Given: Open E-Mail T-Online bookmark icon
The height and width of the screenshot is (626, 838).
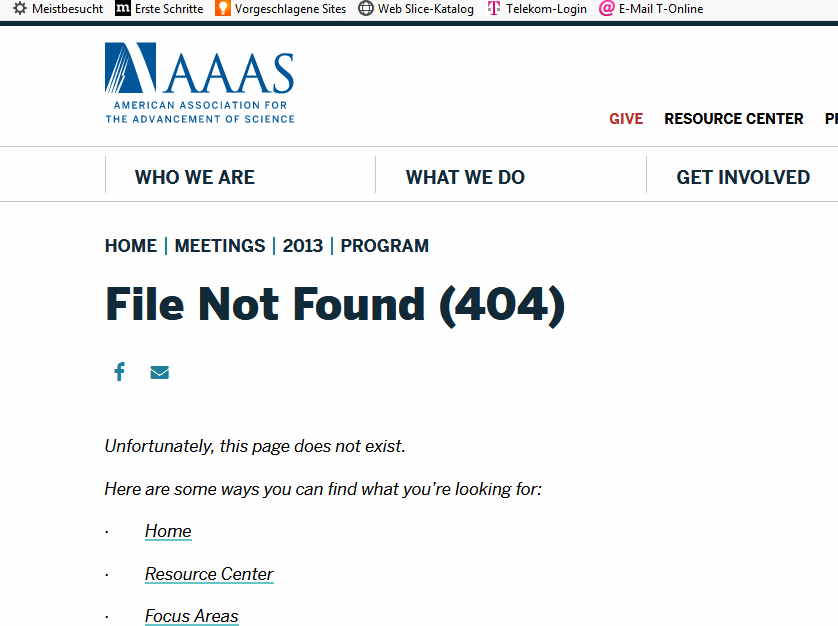Looking at the screenshot, I should [606, 9].
